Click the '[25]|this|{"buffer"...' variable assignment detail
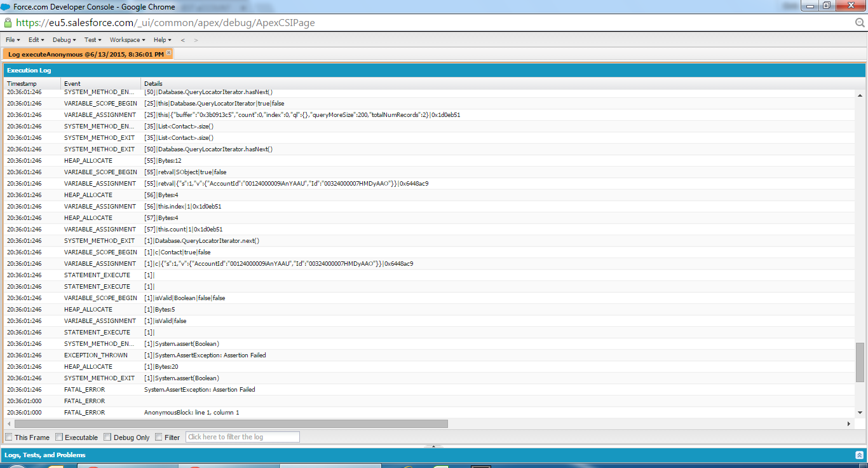 [302, 114]
